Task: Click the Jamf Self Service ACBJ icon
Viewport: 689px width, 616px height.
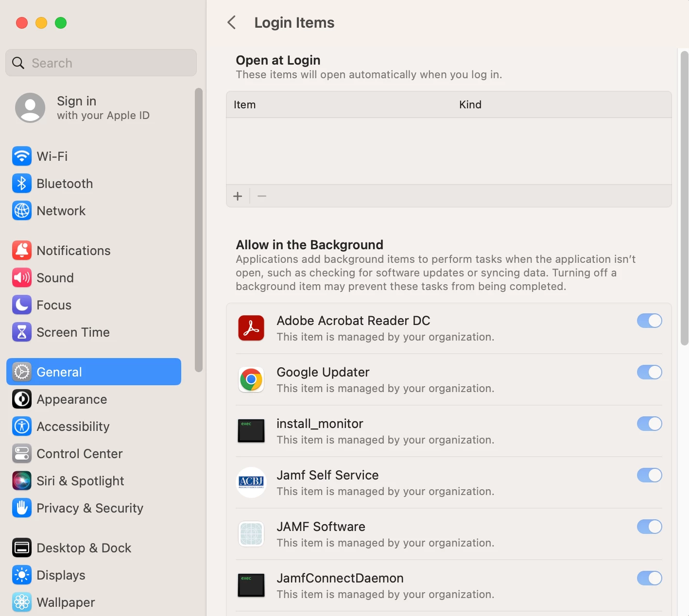Action: point(251,482)
